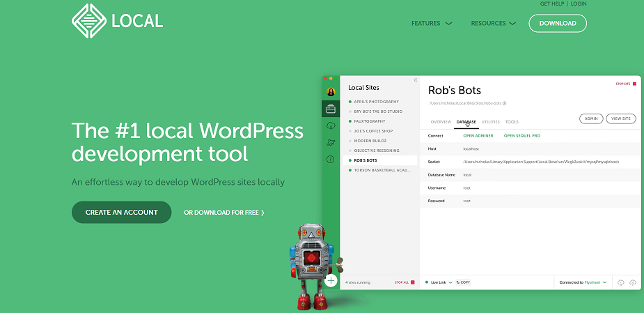Click the Login link
Screen dimensions: 644x313
click(x=579, y=3)
